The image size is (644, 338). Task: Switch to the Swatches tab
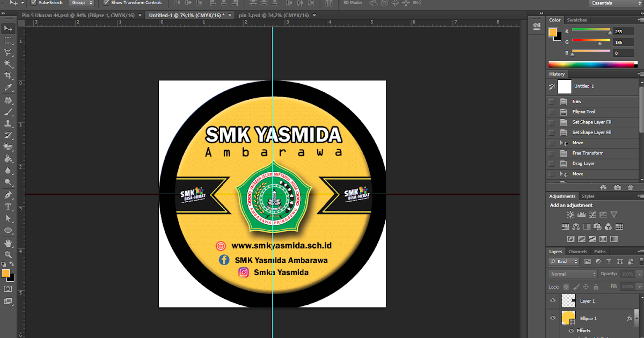(x=577, y=20)
